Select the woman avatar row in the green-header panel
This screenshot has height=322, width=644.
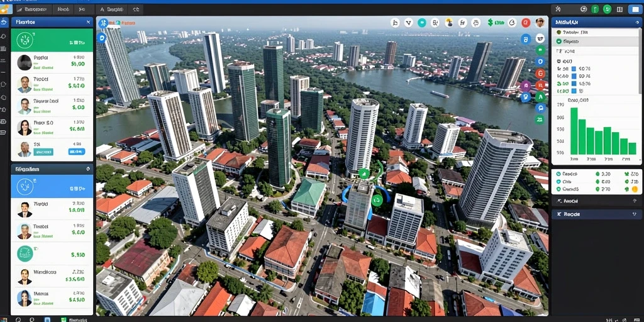52,127
